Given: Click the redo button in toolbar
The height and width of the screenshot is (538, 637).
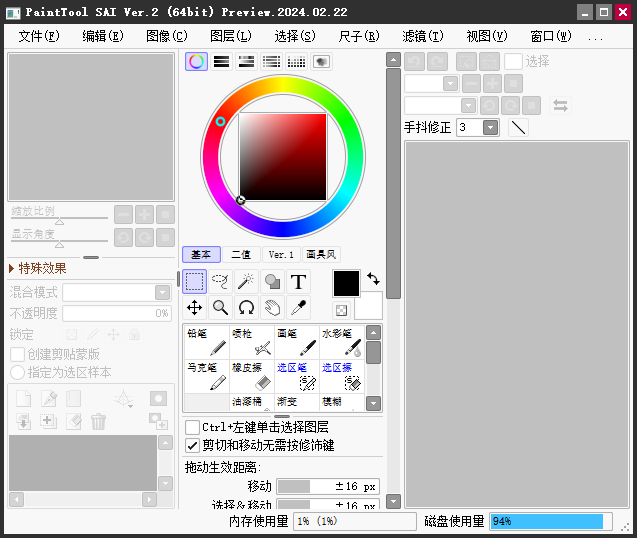Looking at the screenshot, I should click(x=437, y=62).
